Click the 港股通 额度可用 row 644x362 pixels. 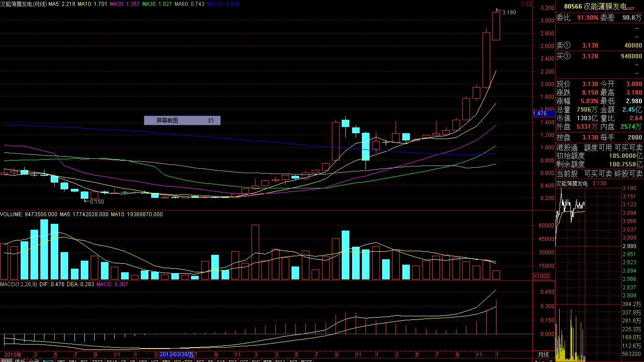click(x=600, y=148)
